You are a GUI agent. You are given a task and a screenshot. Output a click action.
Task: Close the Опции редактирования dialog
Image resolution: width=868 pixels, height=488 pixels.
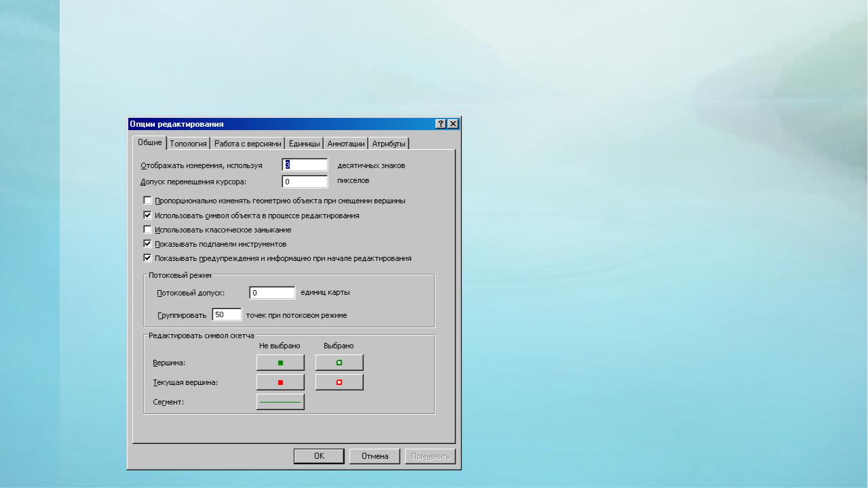(452, 124)
